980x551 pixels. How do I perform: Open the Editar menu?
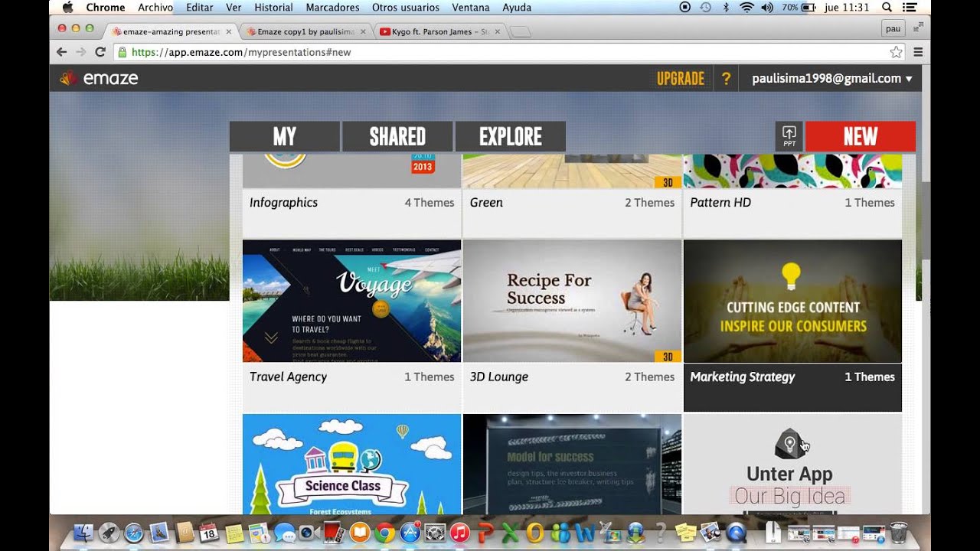(x=200, y=8)
